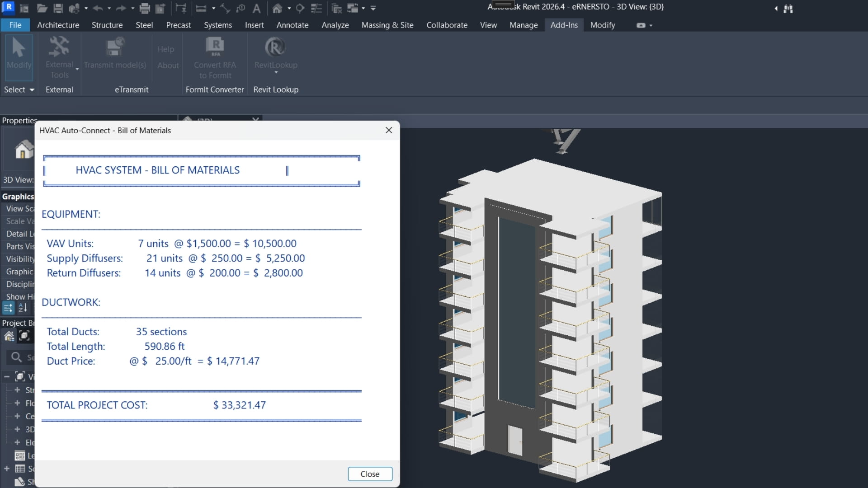
Task: Toggle Thin Lines in Quick Access Toolbar
Action: (x=316, y=8)
